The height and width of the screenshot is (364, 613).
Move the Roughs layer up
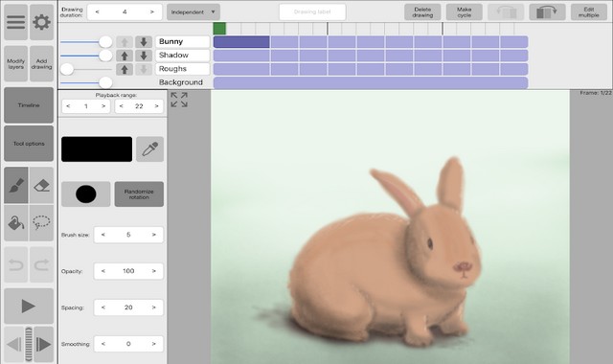(x=125, y=70)
